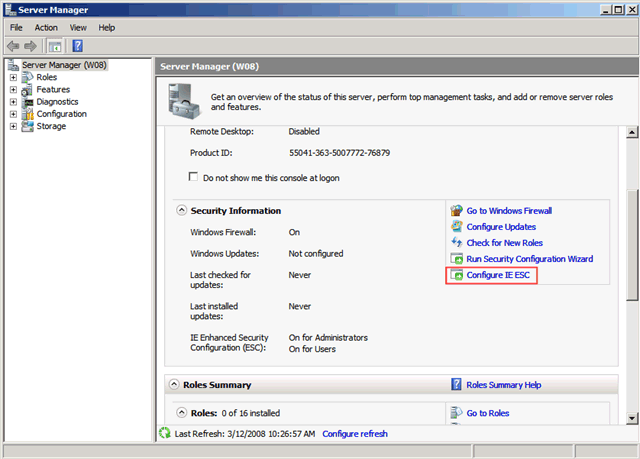Click the scrollbar up arrow

(632, 132)
